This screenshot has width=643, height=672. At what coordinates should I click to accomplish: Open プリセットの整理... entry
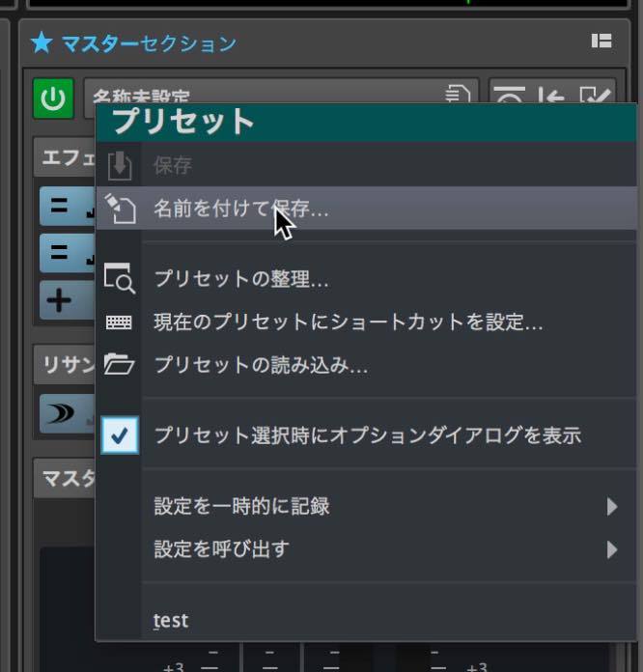pos(366,279)
